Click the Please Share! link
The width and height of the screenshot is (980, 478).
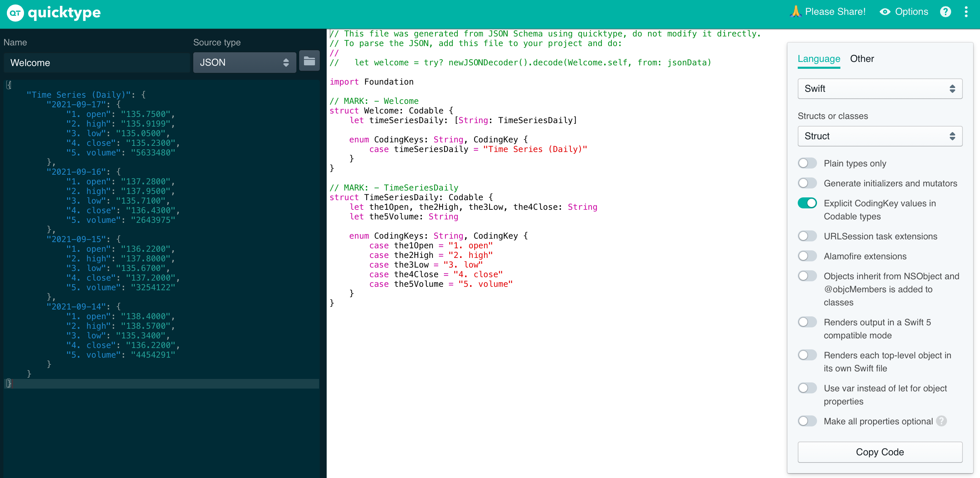point(835,12)
